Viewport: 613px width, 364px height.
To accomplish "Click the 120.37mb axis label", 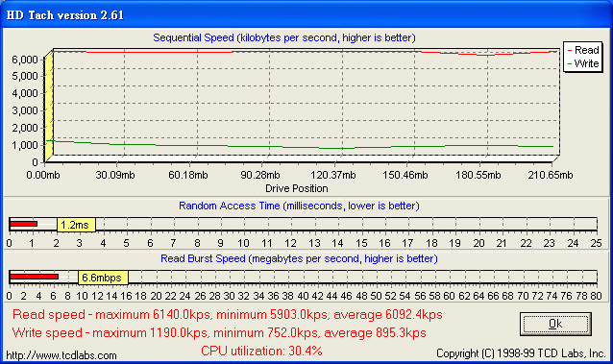I will pos(333,175).
